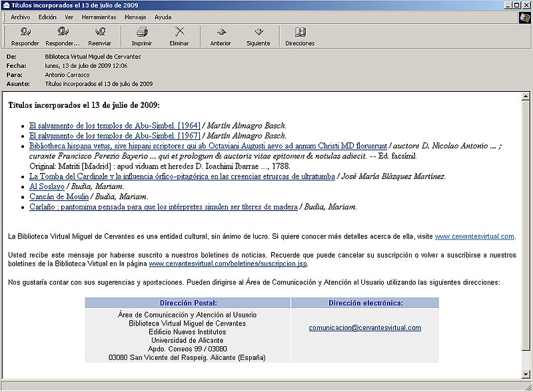Screen dimensions: 533x392
Task: Click the Responder a todos icon
Action: (63, 32)
